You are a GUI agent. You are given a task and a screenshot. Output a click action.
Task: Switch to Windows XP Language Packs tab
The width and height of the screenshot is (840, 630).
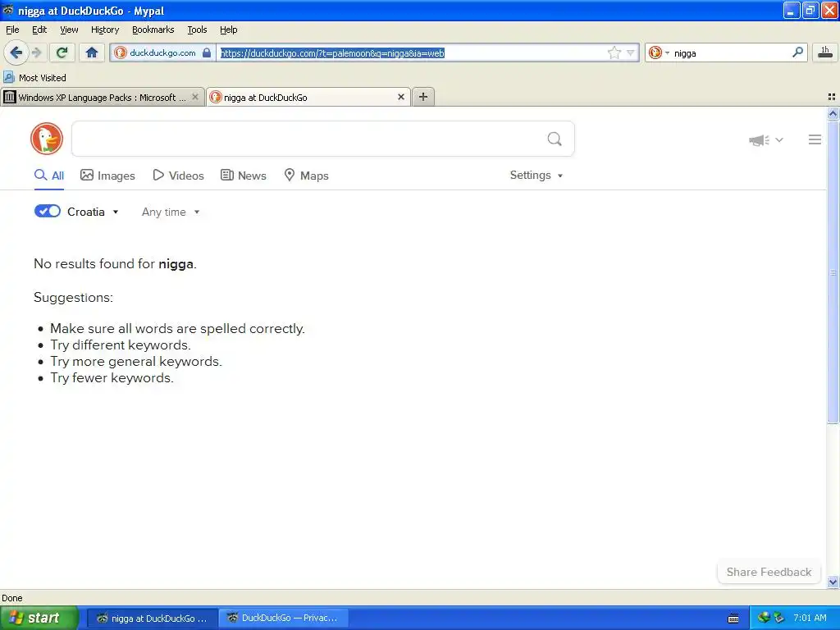(102, 98)
